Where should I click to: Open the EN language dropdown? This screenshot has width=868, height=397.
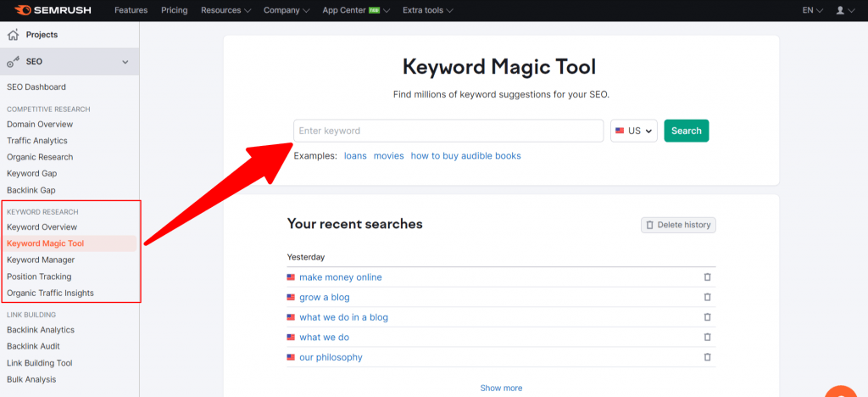click(x=813, y=10)
